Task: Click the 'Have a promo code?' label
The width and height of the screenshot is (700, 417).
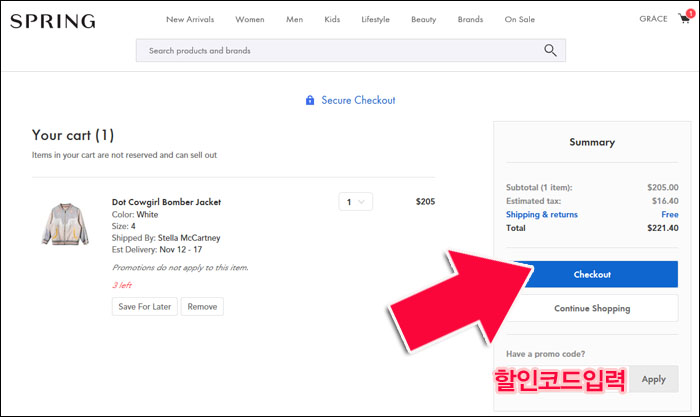Action: pyautogui.click(x=545, y=354)
